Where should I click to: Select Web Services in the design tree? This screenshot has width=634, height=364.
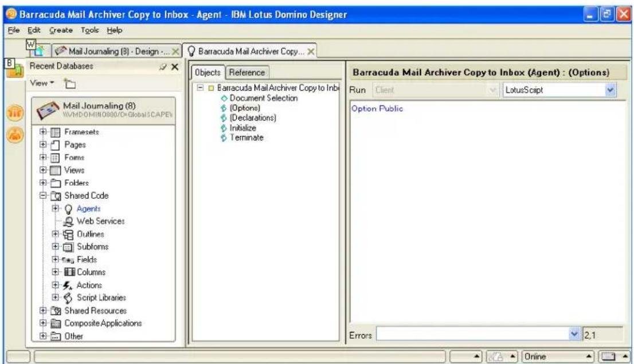pyautogui.click(x=101, y=221)
